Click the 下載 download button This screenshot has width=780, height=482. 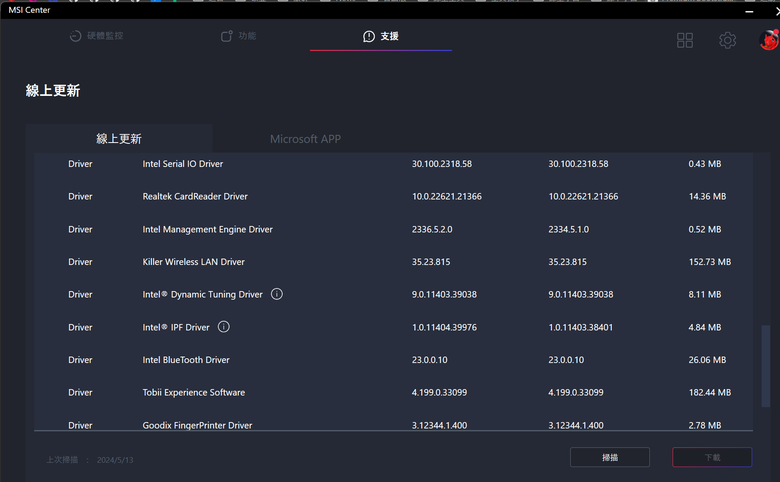pos(712,457)
